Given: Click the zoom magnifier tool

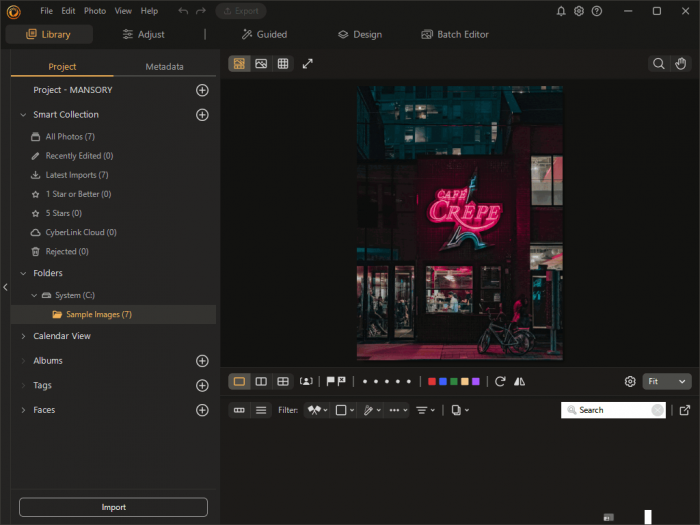Looking at the screenshot, I should tap(659, 64).
